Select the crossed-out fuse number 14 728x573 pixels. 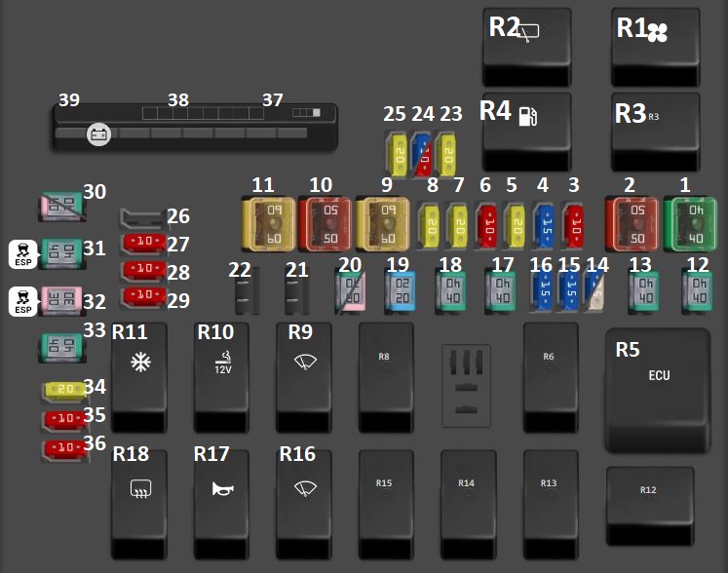pos(594,290)
